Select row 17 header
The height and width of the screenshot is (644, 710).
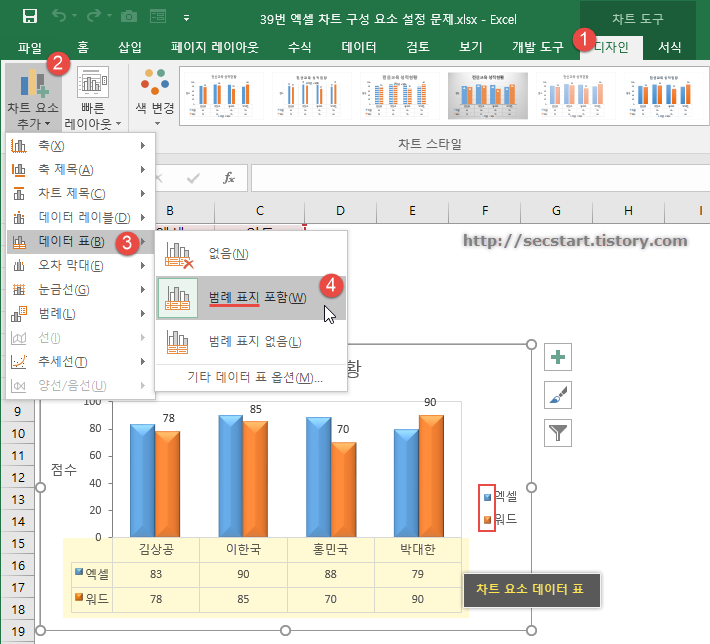(x=18, y=588)
